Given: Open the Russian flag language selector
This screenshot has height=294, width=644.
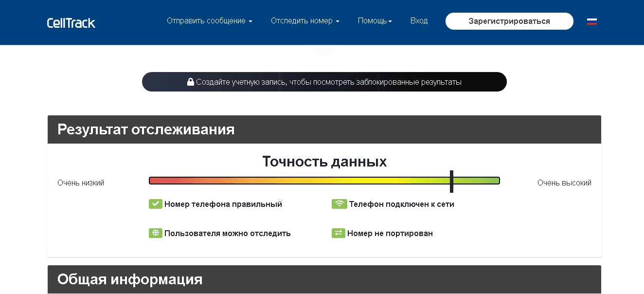Looking at the screenshot, I should point(591,21).
